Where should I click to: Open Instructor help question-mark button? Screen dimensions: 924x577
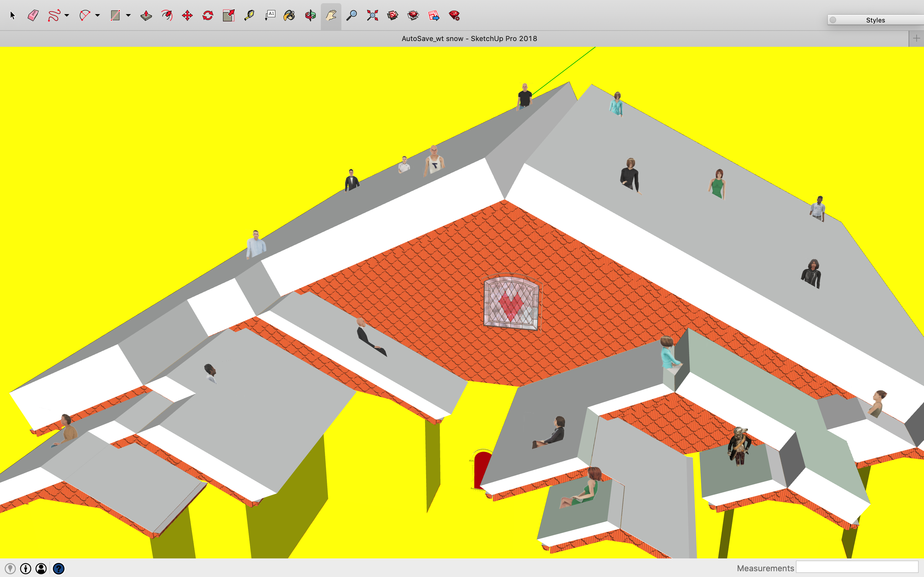tap(58, 569)
